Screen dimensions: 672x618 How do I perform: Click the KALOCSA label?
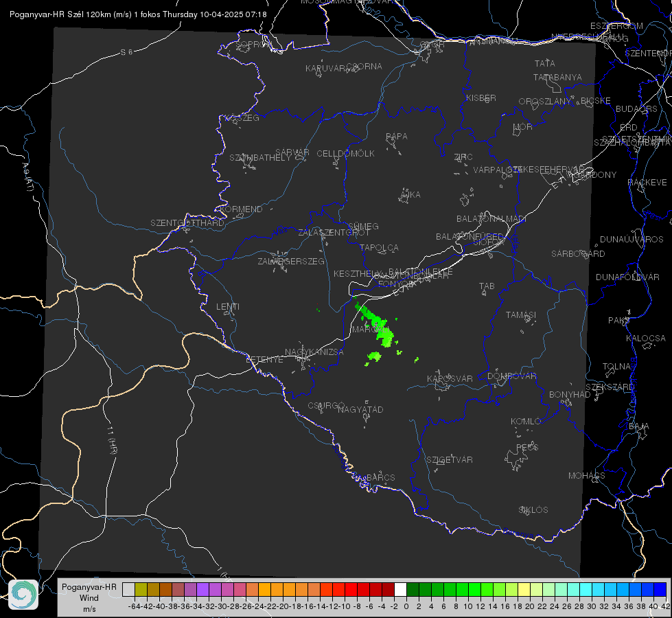click(x=646, y=339)
